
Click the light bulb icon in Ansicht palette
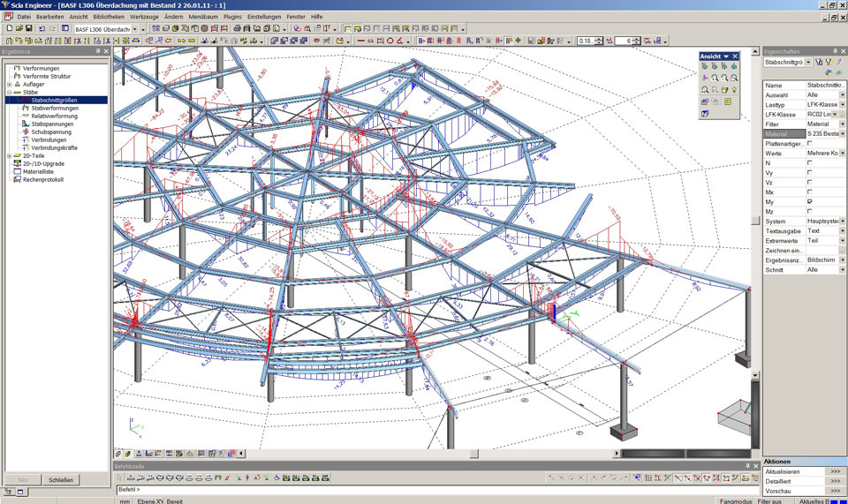pos(735,89)
